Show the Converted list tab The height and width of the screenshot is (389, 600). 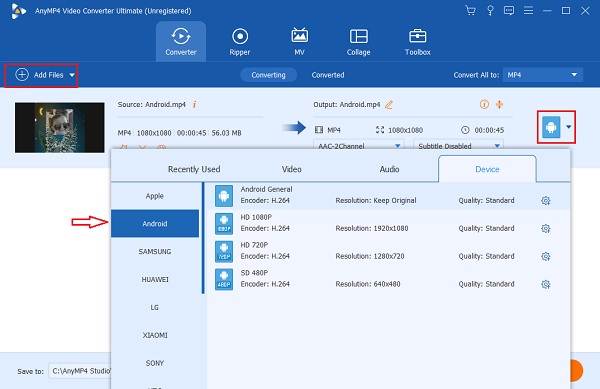coord(328,75)
